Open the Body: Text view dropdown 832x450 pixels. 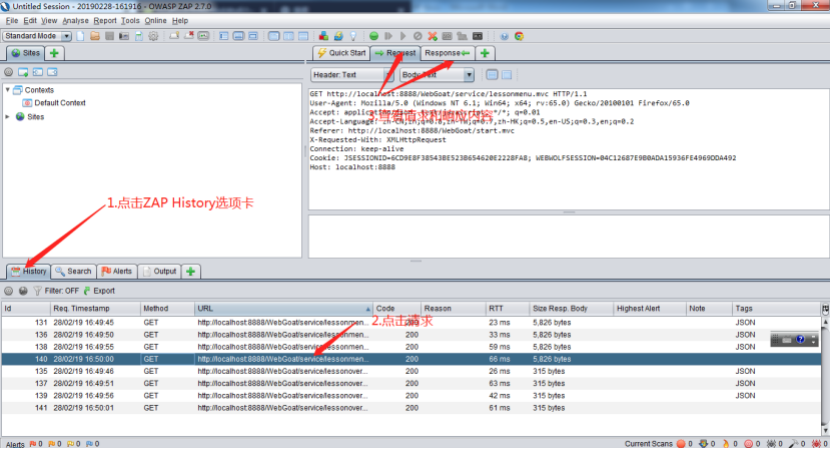click(x=436, y=75)
